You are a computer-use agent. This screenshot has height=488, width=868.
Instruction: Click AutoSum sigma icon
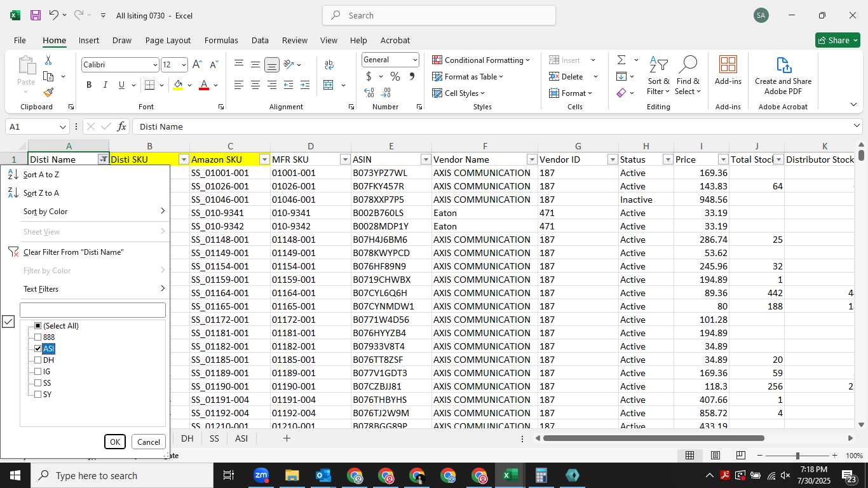(x=621, y=60)
